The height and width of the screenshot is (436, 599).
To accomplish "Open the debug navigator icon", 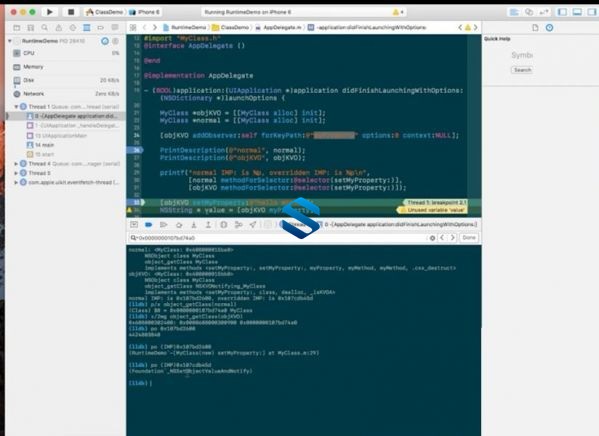I will tap(87, 28).
